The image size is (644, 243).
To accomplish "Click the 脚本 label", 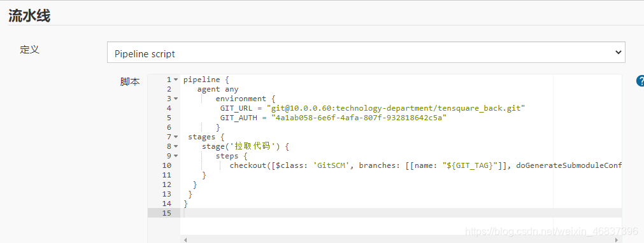I will pos(130,81).
